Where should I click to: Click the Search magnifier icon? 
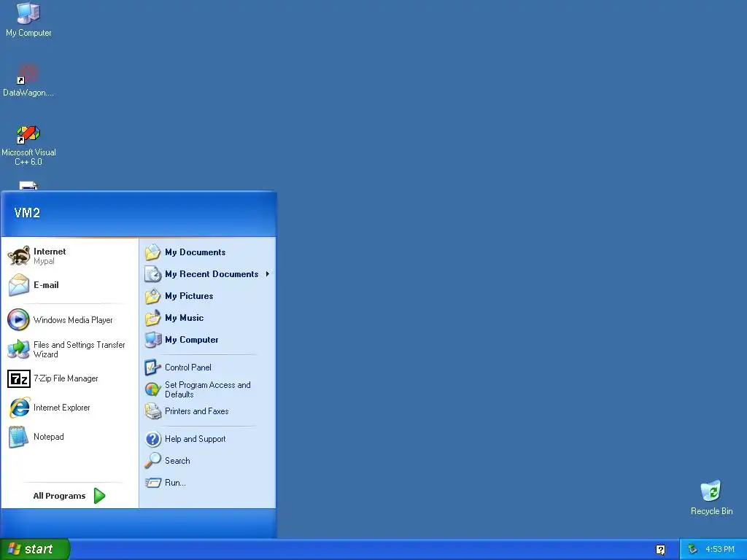pyautogui.click(x=153, y=461)
